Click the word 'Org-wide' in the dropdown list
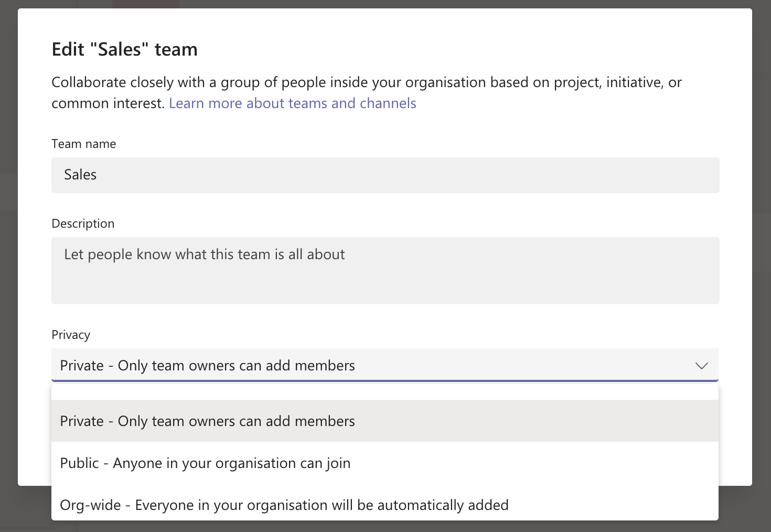771x532 pixels. click(x=91, y=505)
